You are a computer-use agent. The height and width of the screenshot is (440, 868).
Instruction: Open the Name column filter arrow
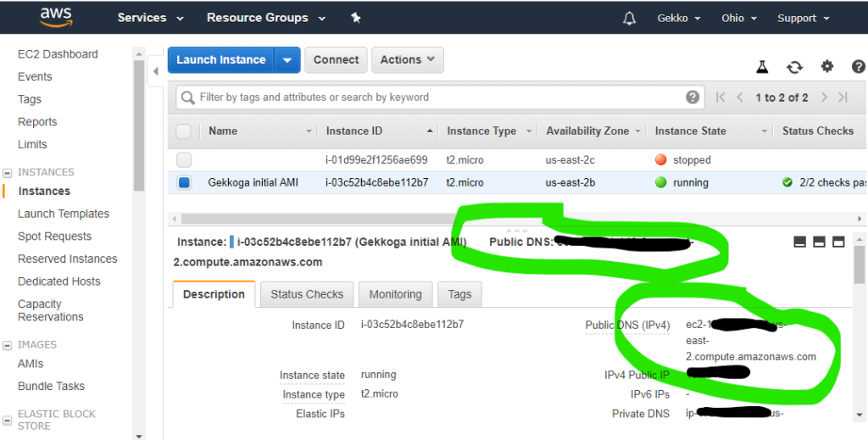[309, 131]
